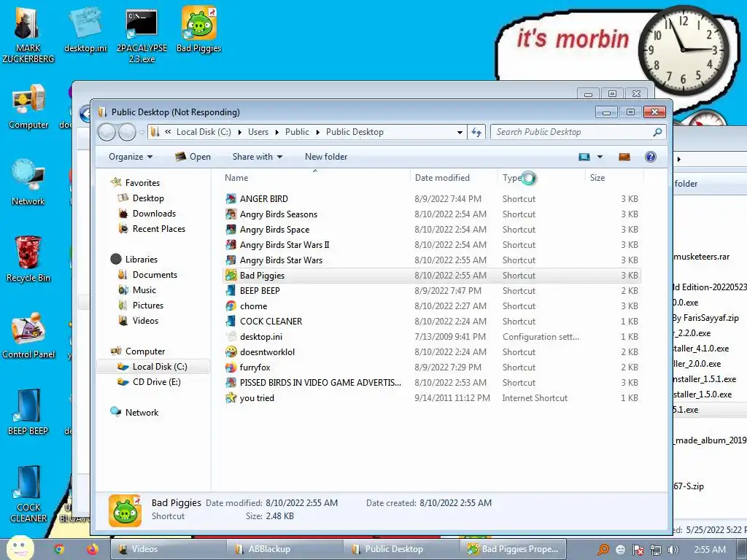The image size is (747, 560).
Task: Switch to the Videos taskbar window
Action: 167,549
